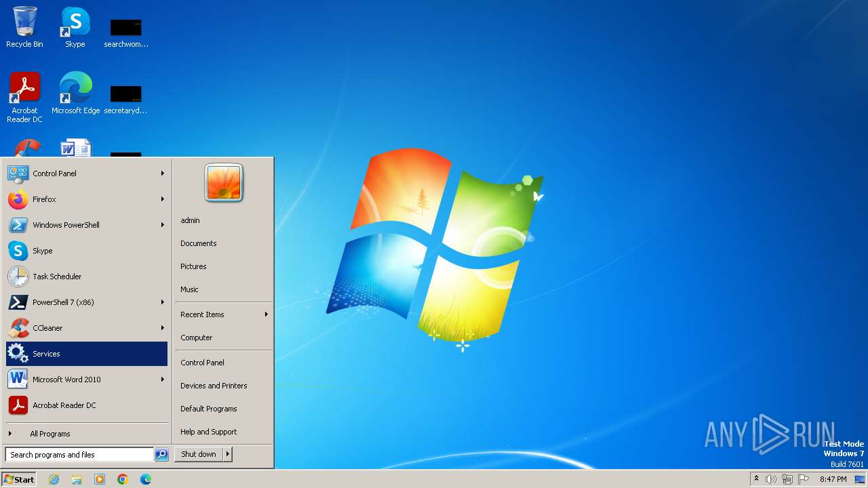Open Control Panel in right pane
This screenshot has height=488, width=868.
coord(224,363)
